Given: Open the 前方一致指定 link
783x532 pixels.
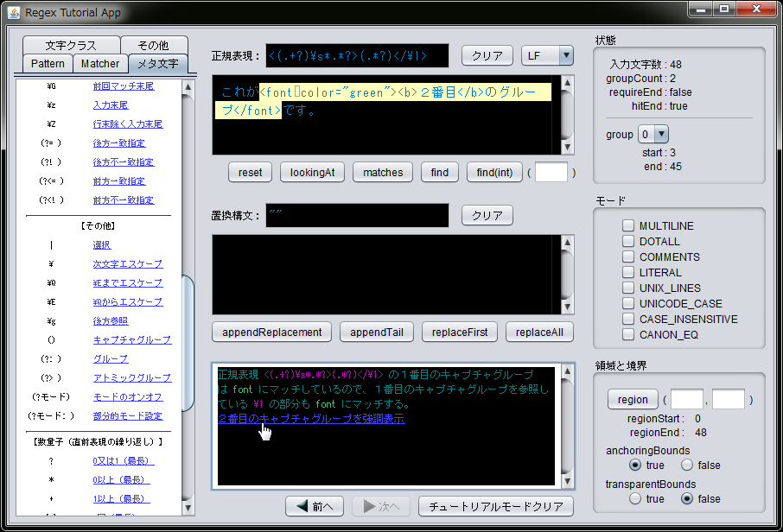Looking at the screenshot, I should pyautogui.click(x=119, y=180).
